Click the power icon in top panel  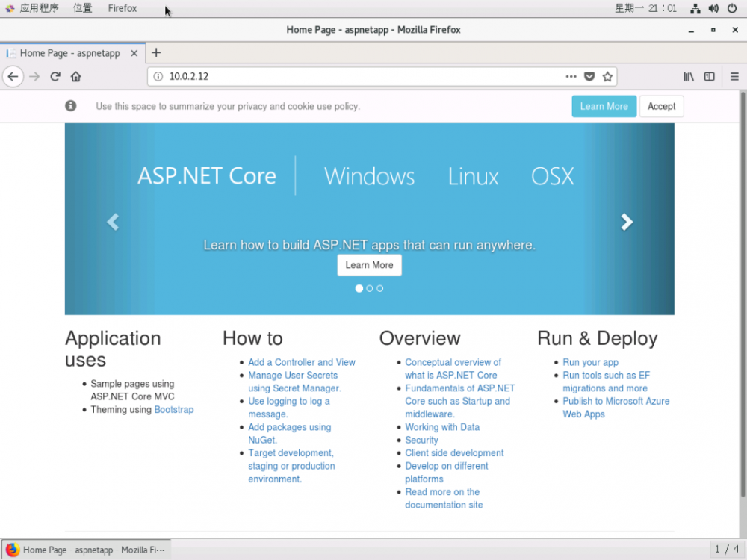(732, 8)
